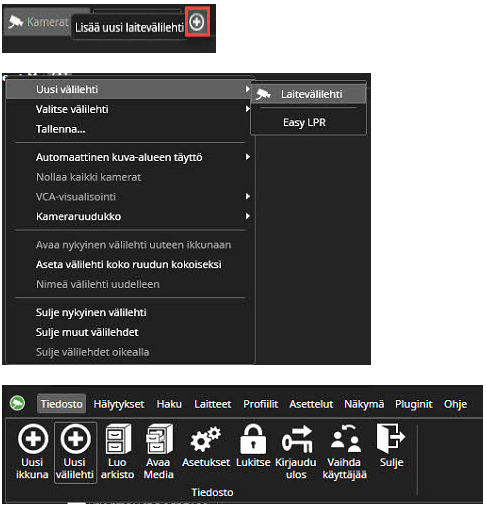The height and width of the screenshot is (506, 486).
Task: Click the Uusi ikkuna plus icon
Action: pos(33,439)
